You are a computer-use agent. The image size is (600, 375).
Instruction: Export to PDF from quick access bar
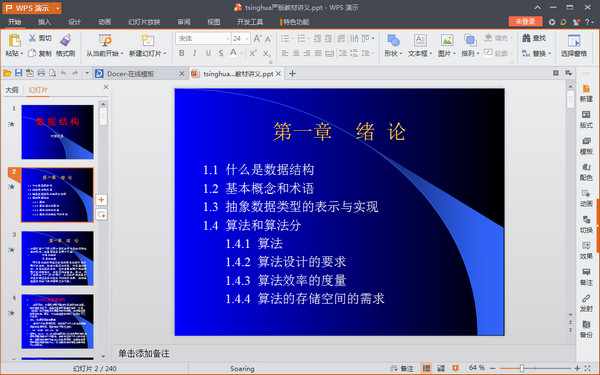click(29, 73)
